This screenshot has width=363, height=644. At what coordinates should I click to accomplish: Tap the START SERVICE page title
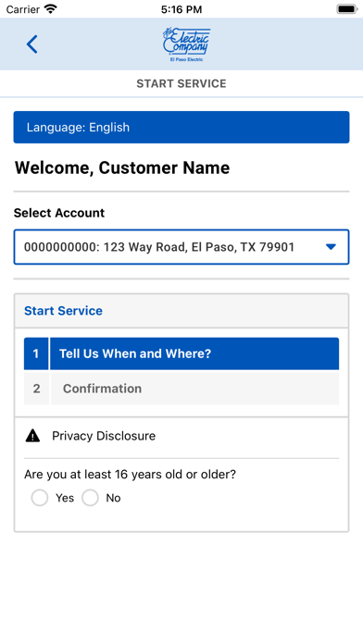(181, 84)
